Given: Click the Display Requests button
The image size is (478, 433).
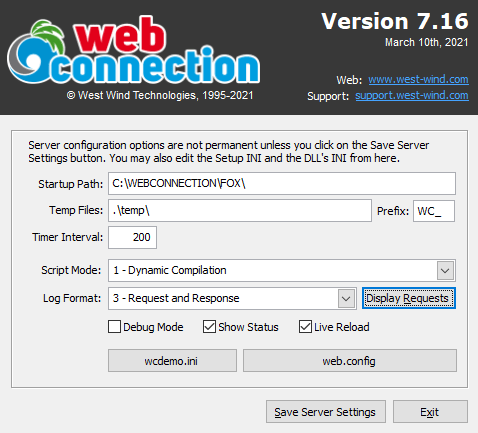Looking at the screenshot, I should pyautogui.click(x=409, y=298).
